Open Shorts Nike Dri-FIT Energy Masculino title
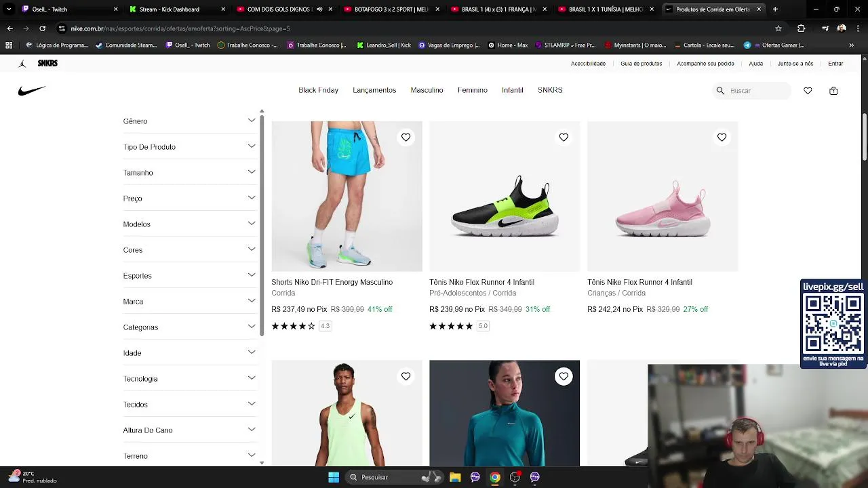Screen dimensions: 868x488 tap(332, 282)
